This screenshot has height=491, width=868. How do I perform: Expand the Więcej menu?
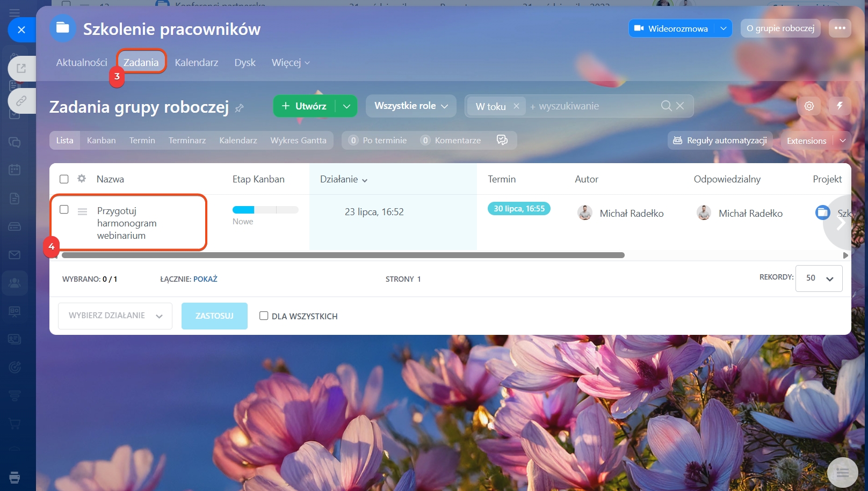pyautogui.click(x=291, y=63)
